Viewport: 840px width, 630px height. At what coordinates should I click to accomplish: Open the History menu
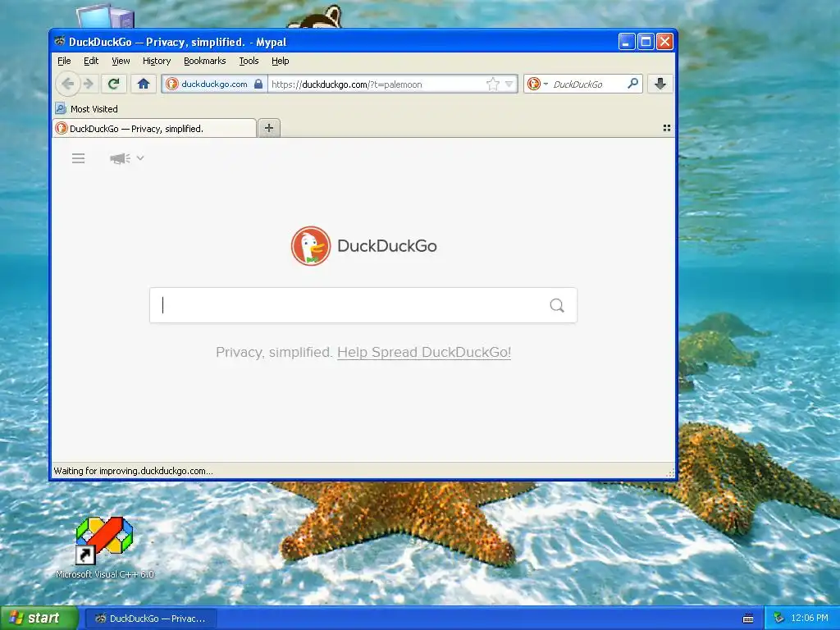157,61
